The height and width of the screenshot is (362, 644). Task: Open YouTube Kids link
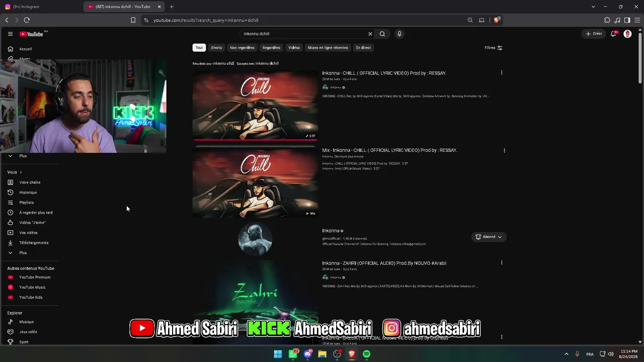pyautogui.click(x=30, y=297)
